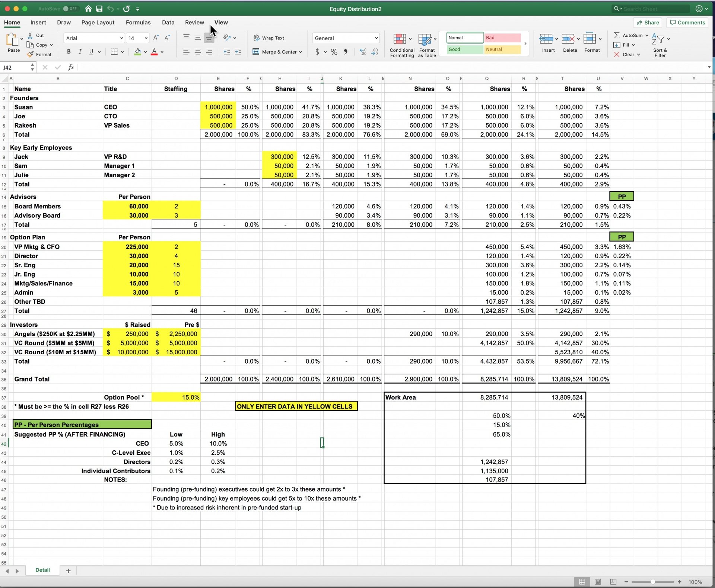
Task: Open the font name dropdown showing Arial
Action: click(121, 38)
